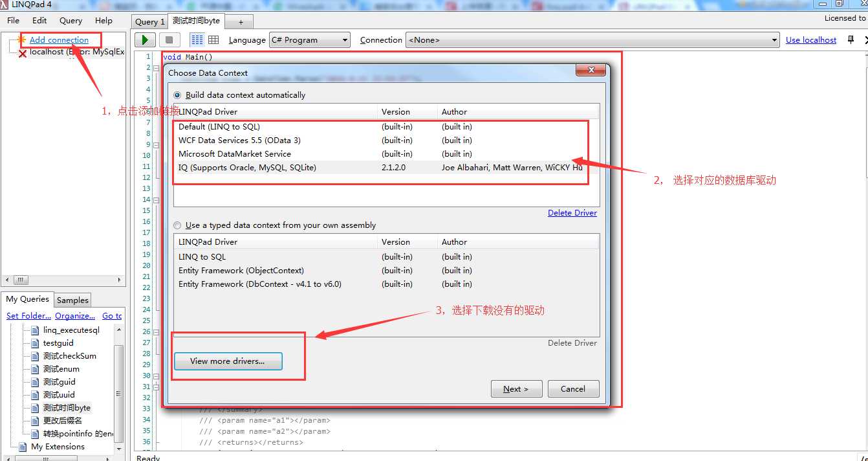Switch to the 测试时间byte query tab
This screenshot has width=868, height=461.
[196, 21]
